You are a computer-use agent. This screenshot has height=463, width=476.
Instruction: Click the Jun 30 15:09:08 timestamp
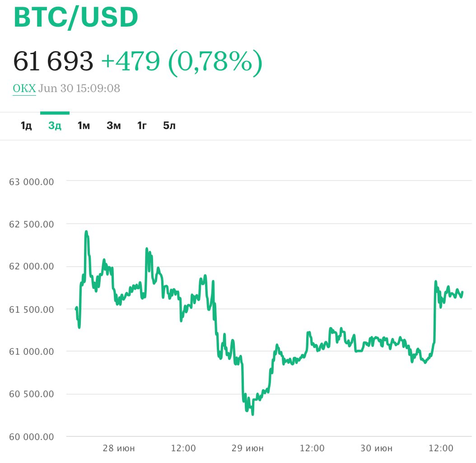point(79,88)
